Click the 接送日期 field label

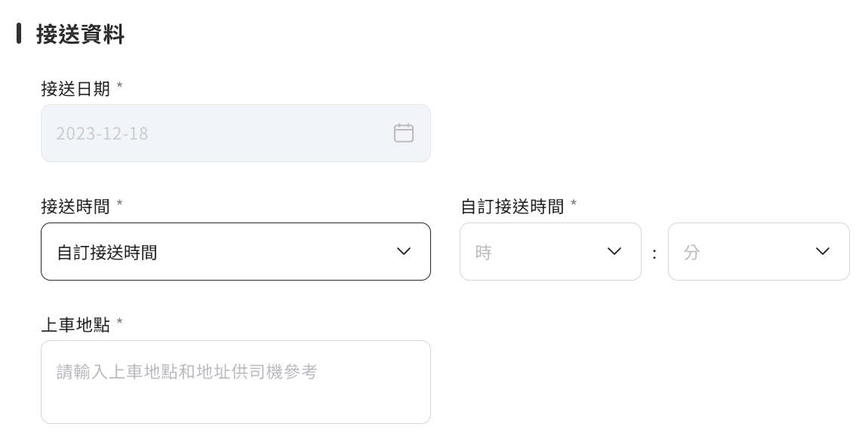coord(75,88)
